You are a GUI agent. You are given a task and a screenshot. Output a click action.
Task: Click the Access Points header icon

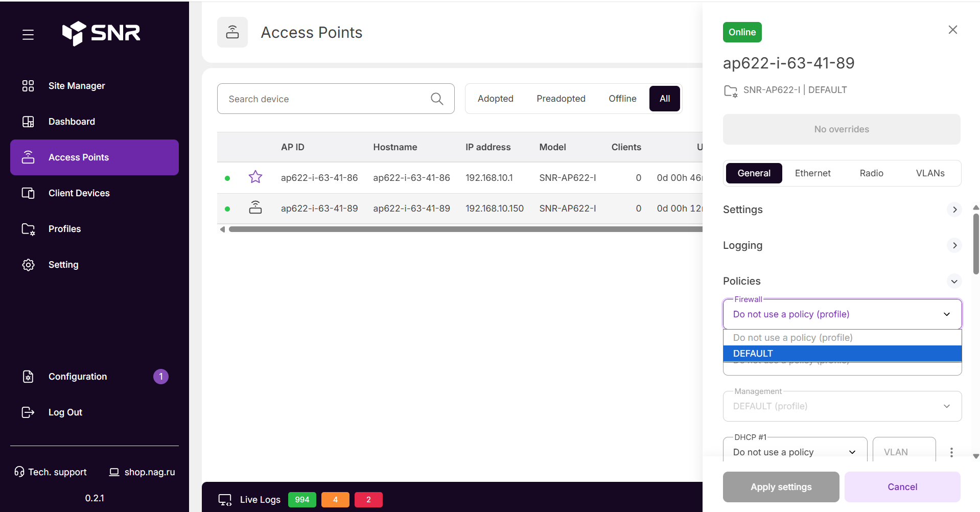232,32
